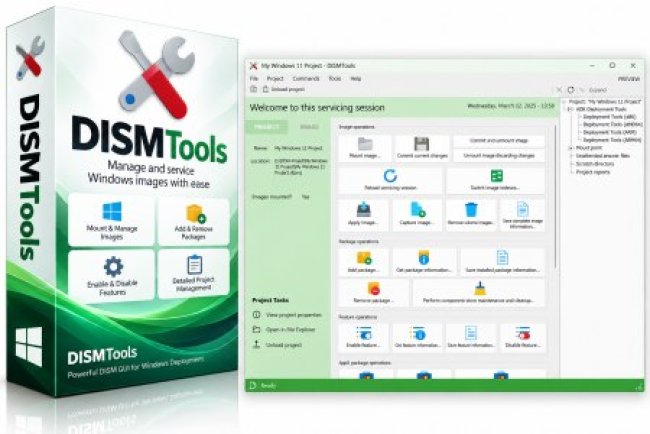The width and height of the screenshot is (650, 434).
Task: Click Remove volume images trash tile
Action: (471, 215)
